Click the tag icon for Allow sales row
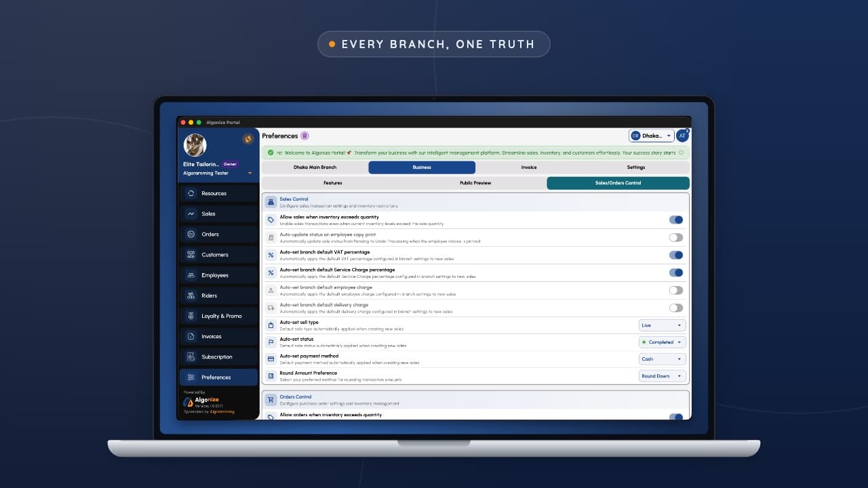 271,220
